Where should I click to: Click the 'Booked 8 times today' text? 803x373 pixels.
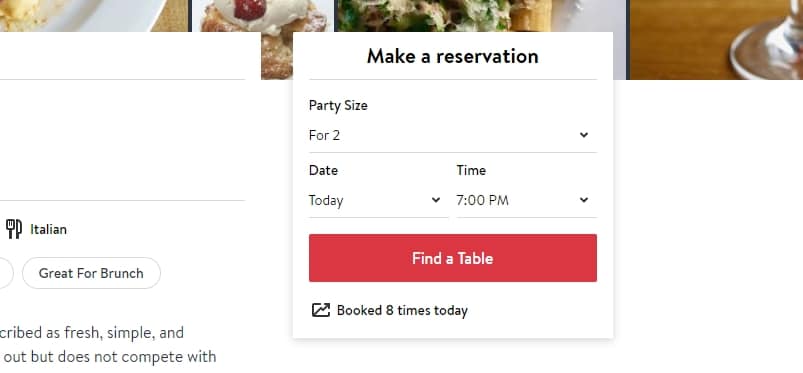pyautogui.click(x=402, y=310)
